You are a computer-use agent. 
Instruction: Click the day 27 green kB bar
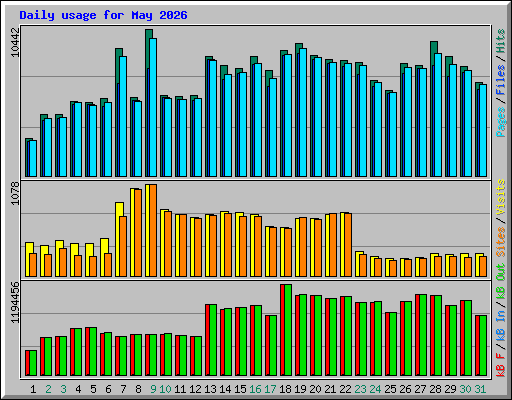click(423, 335)
